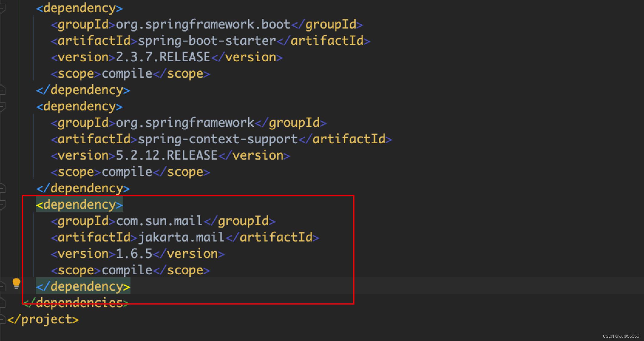Click the 1.6.5 version value

click(x=134, y=254)
